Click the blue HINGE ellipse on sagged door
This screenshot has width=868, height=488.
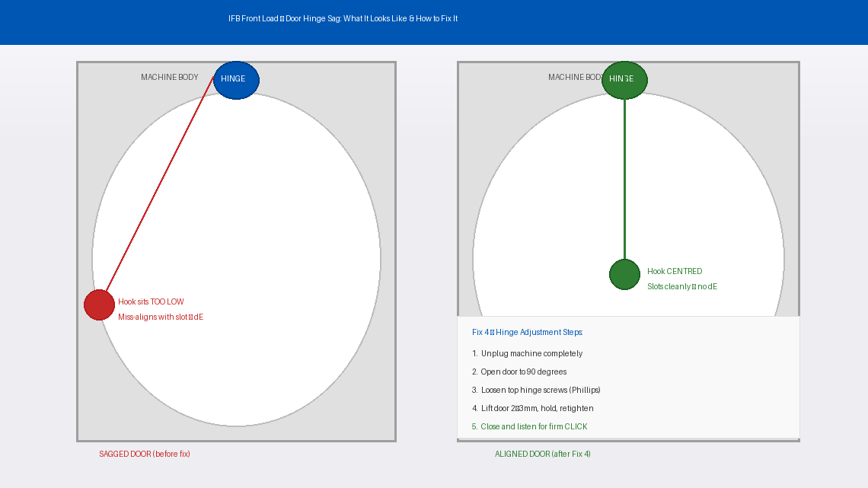[236, 80]
